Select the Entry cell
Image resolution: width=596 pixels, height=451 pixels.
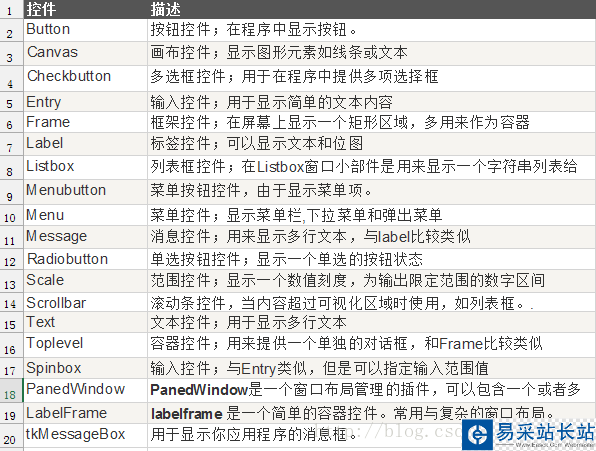click(86, 101)
